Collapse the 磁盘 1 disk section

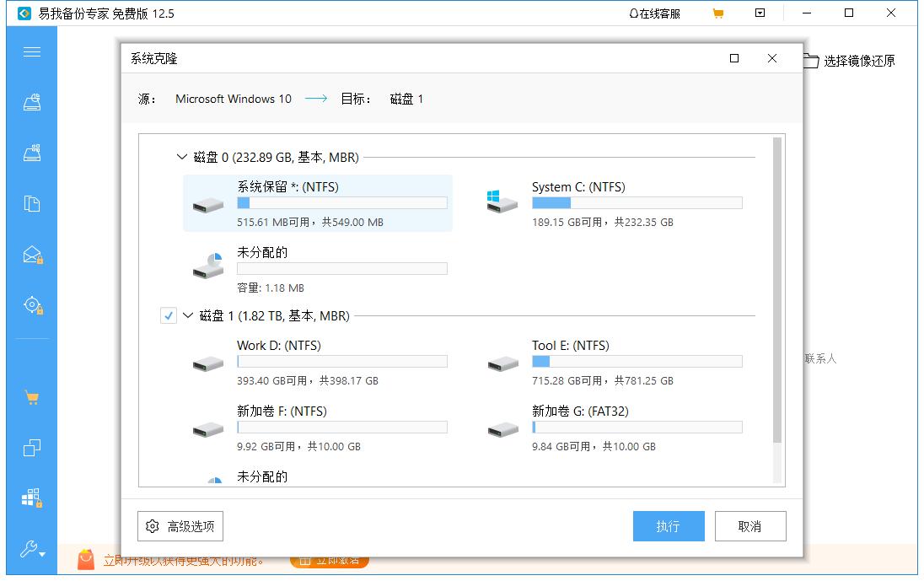(x=186, y=315)
